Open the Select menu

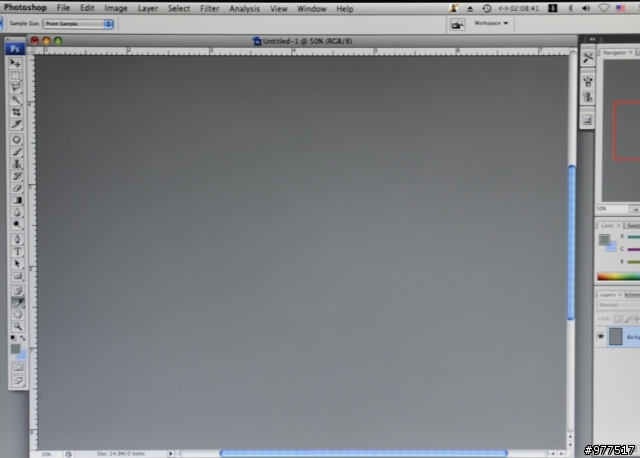(179, 8)
